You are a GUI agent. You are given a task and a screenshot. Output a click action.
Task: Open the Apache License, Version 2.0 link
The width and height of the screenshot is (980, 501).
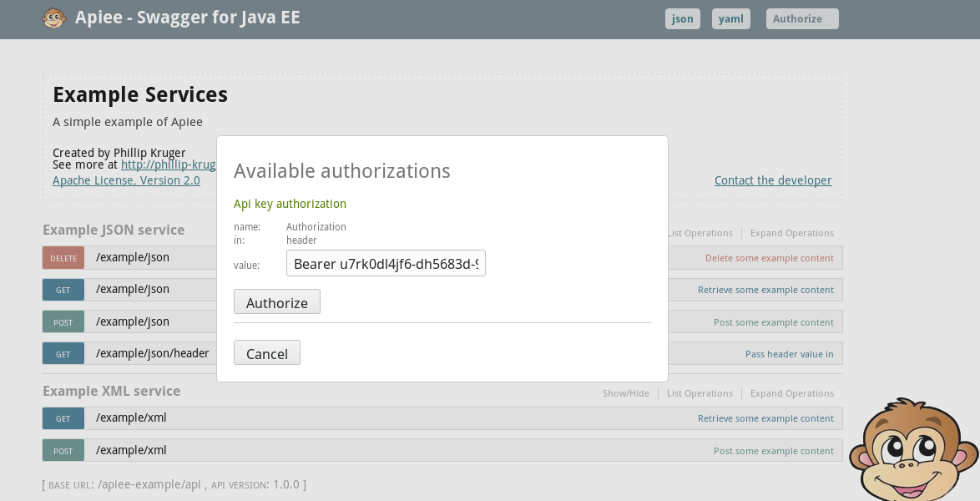[x=126, y=180]
